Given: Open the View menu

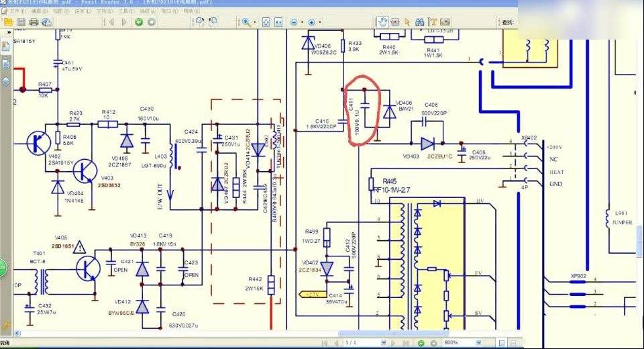Looking at the screenshot, I should tap(61, 11).
